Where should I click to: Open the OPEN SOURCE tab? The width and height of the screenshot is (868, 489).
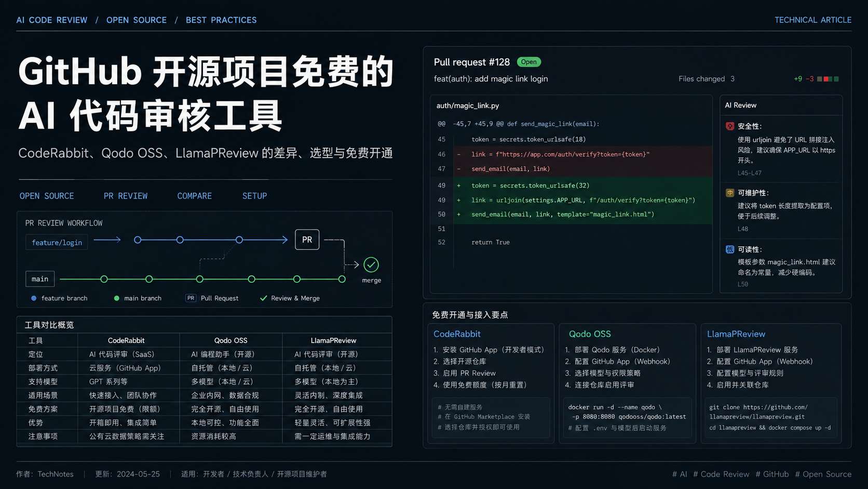pyautogui.click(x=47, y=196)
